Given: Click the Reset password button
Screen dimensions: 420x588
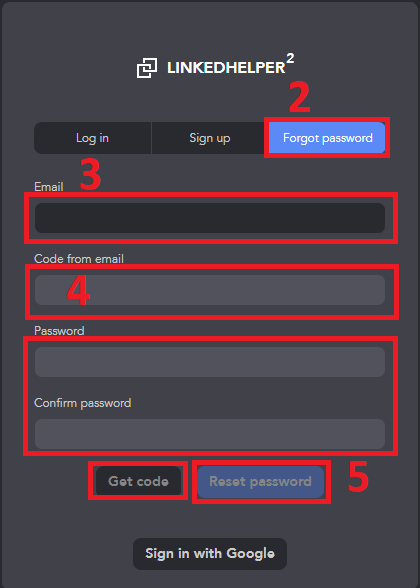Looking at the screenshot, I should tap(261, 482).
